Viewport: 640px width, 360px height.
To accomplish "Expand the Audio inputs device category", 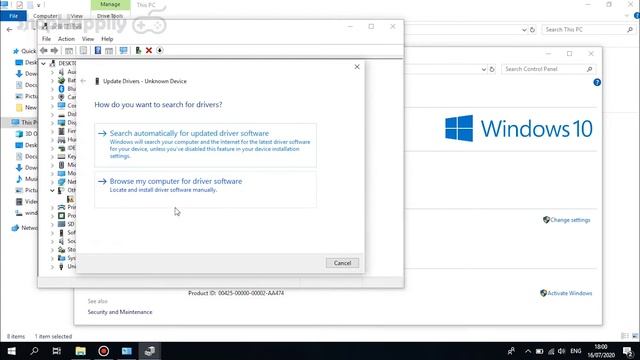I will [52, 72].
